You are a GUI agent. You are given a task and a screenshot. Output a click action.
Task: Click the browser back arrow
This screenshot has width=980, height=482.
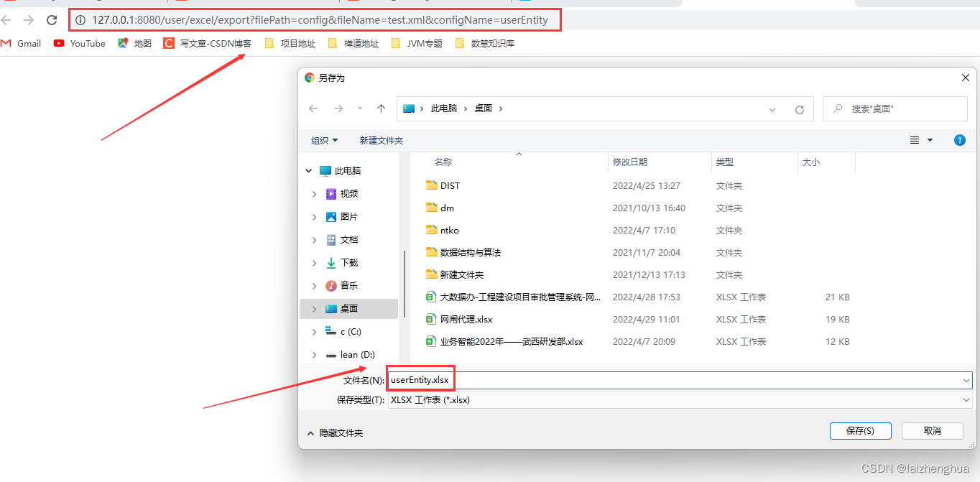(7, 19)
